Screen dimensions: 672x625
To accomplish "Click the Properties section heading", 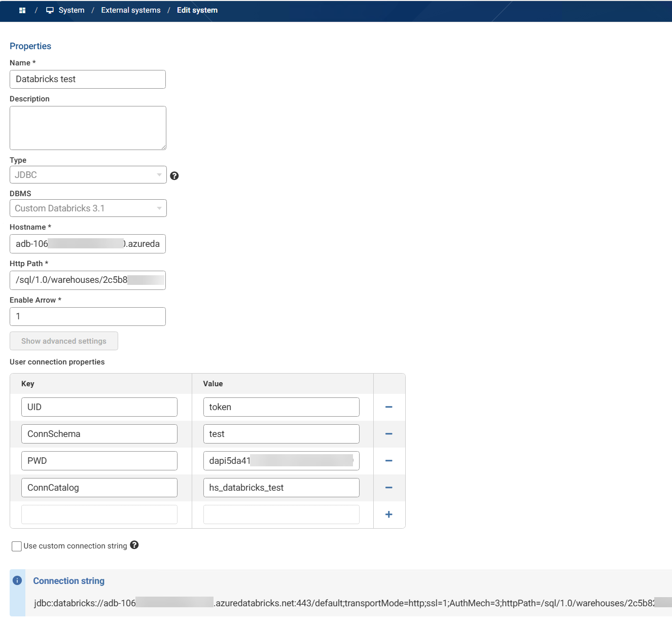I will point(30,46).
